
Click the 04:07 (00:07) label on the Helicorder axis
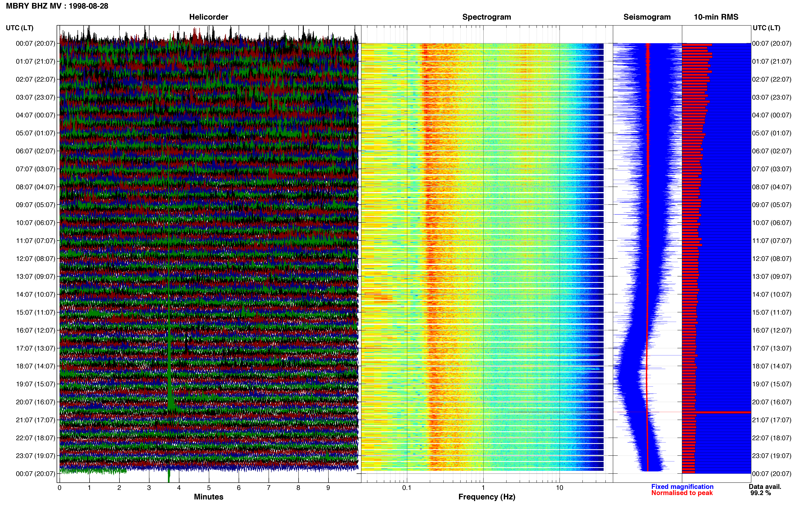[36, 115]
